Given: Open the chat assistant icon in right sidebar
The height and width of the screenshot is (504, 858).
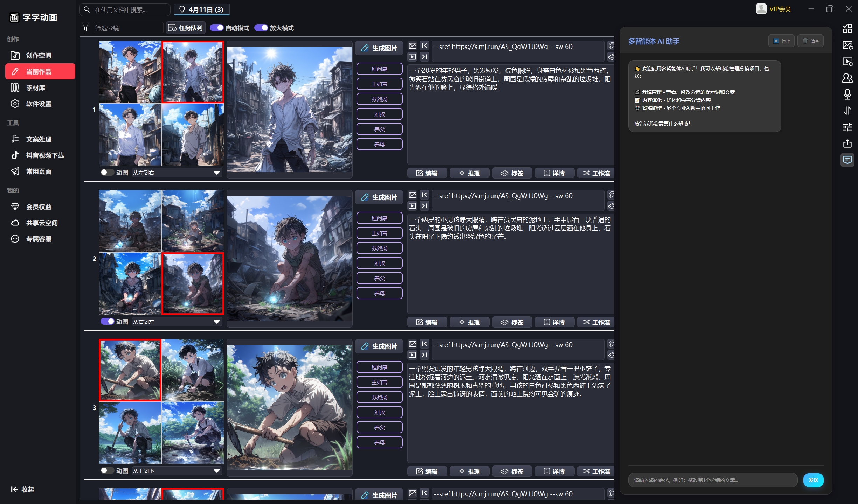Looking at the screenshot, I should 847,160.
